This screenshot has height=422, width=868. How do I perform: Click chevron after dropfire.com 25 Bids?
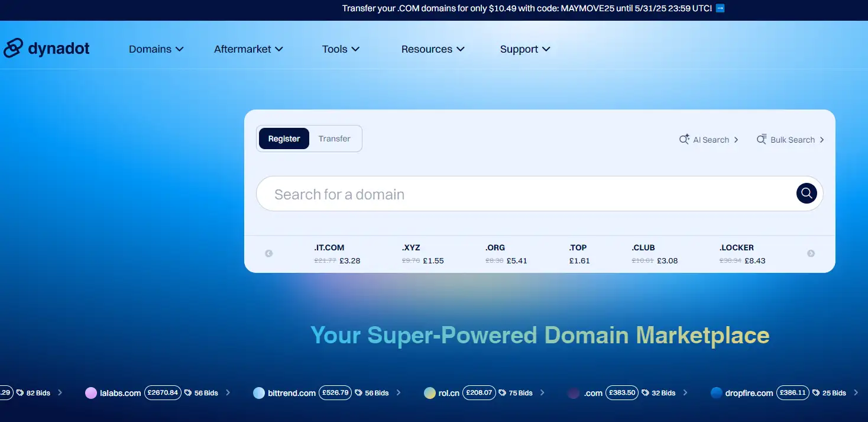[x=856, y=392]
